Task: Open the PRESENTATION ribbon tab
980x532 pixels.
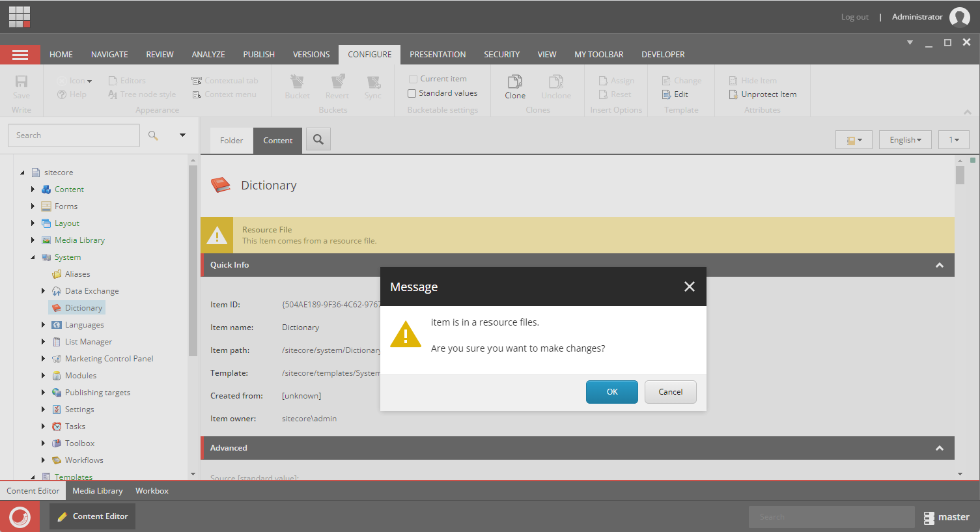Action: tap(438, 55)
